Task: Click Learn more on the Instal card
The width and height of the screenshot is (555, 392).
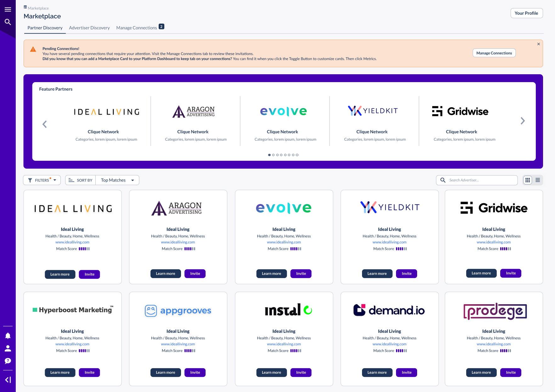Action: (x=271, y=372)
